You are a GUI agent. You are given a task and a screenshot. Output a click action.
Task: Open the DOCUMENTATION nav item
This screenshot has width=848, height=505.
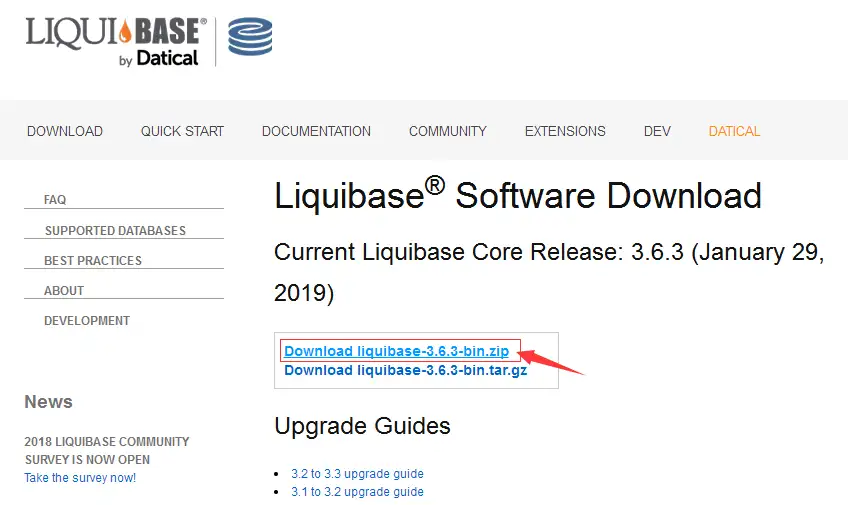pyautogui.click(x=316, y=131)
